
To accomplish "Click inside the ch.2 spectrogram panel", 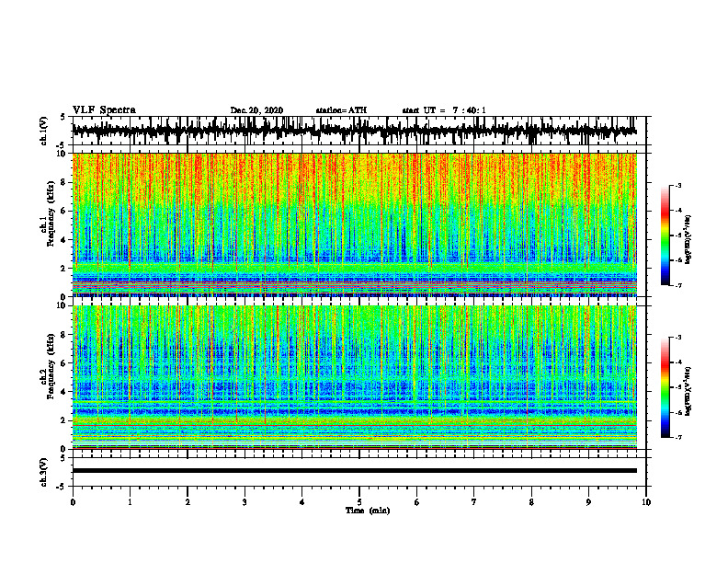I will pyautogui.click(x=354, y=377).
